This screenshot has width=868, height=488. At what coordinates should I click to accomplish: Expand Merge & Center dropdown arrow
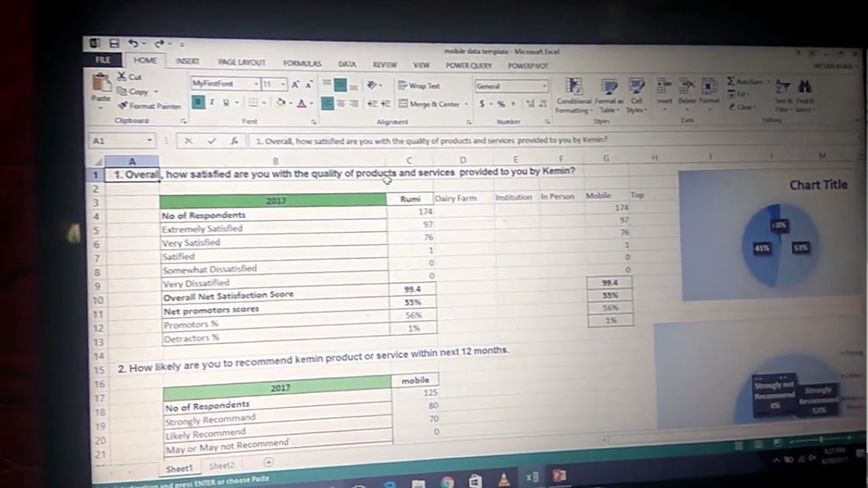pyautogui.click(x=466, y=104)
